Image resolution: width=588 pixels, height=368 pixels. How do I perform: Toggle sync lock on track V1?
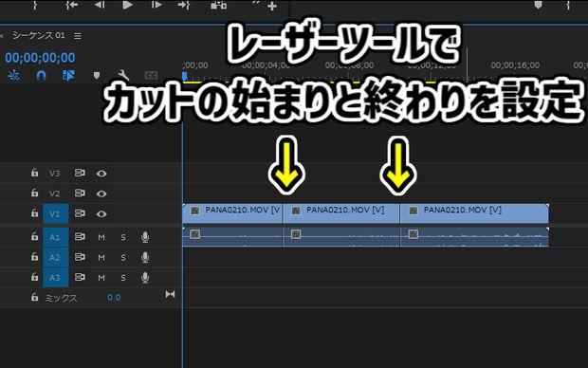click(80, 213)
